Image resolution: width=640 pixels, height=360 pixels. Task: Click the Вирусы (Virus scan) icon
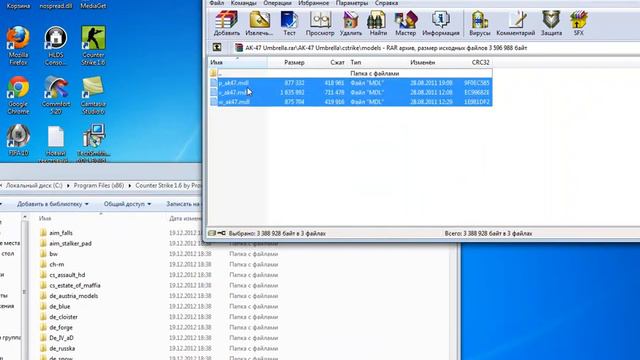coord(480,23)
